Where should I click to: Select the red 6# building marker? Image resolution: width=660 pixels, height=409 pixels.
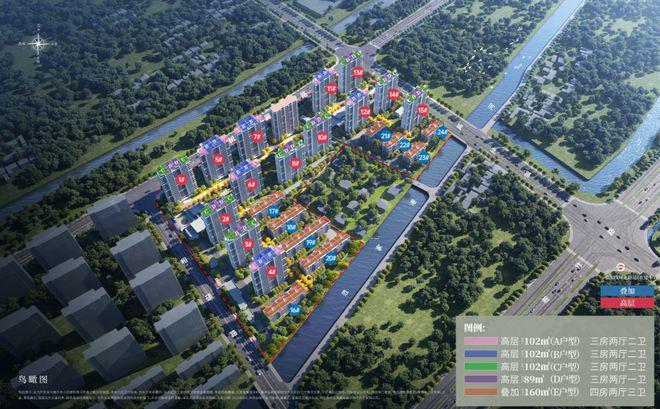coord(251,184)
